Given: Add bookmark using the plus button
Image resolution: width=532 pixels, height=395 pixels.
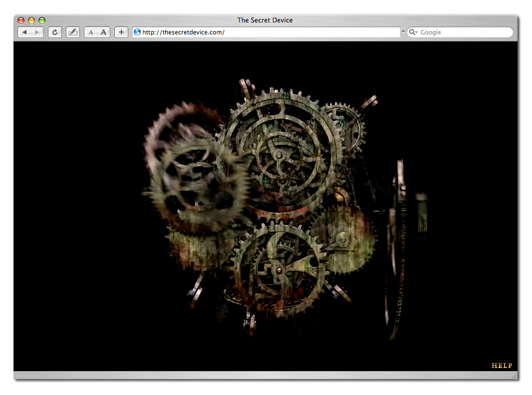Looking at the screenshot, I should point(121,32).
